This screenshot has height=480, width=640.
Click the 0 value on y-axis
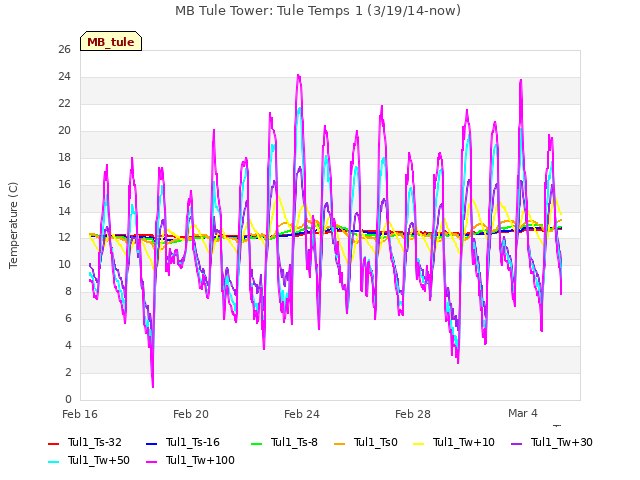[68, 399]
